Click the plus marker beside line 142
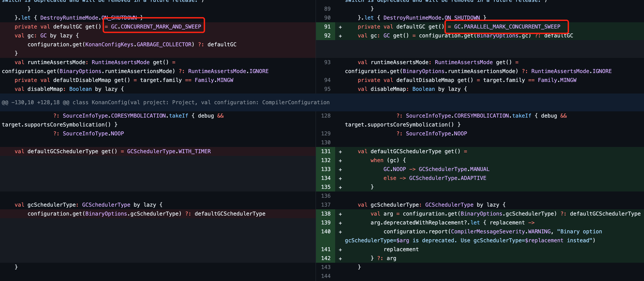644x281 pixels. 340,258
